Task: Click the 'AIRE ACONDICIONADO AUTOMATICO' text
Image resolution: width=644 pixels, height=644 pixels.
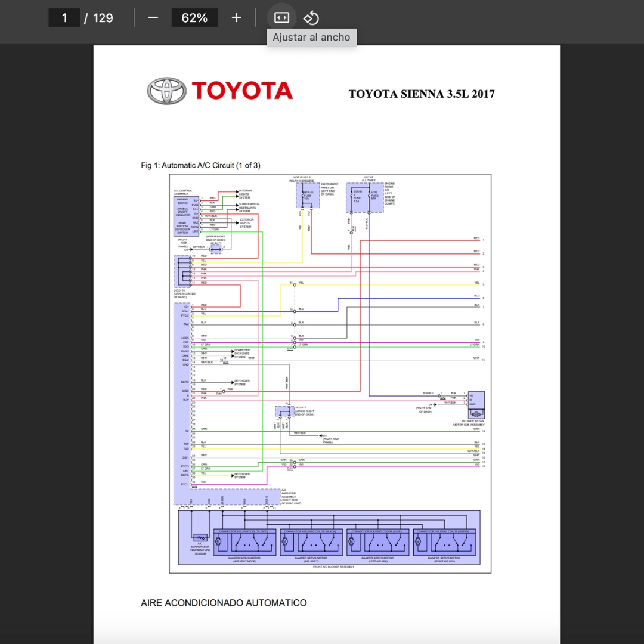Action: click(224, 602)
